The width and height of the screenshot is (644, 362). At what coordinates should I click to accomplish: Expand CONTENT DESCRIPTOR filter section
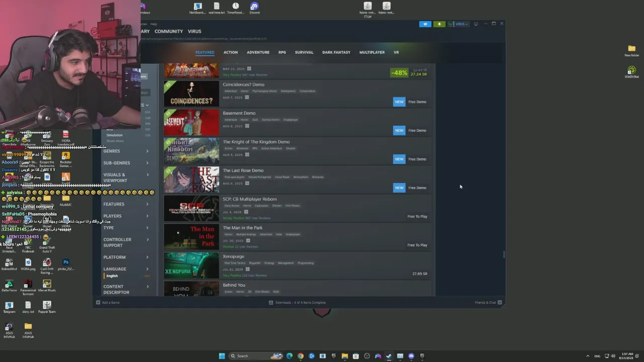[126, 289]
